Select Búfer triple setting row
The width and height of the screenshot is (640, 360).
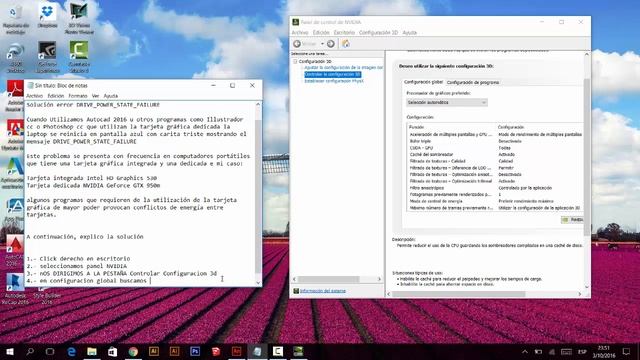[x=496, y=141]
